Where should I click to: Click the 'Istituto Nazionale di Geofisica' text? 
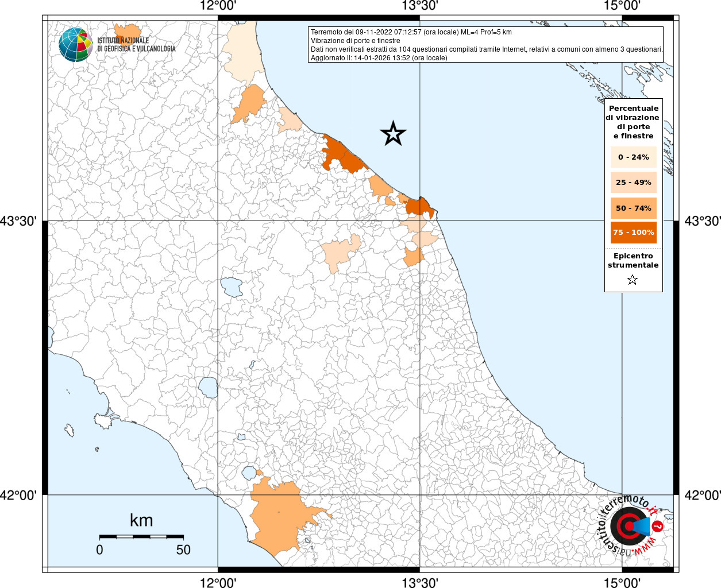coord(136,45)
